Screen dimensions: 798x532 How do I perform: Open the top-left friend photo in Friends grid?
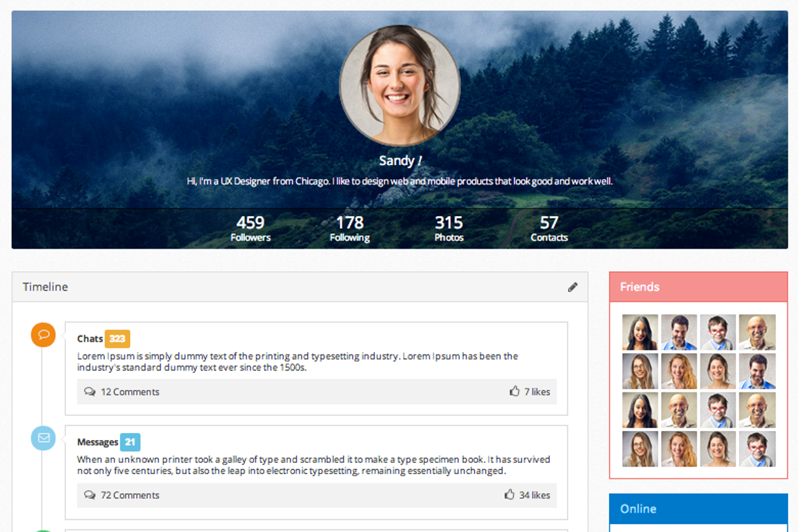(640, 332)
